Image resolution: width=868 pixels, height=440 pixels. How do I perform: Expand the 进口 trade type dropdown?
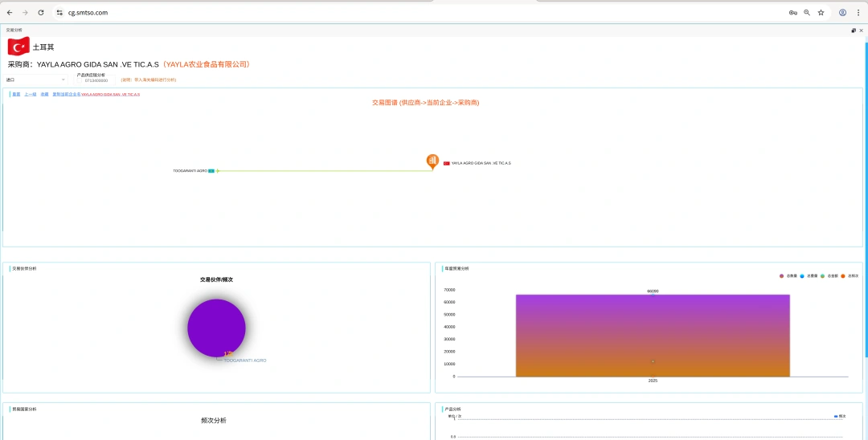(x=36, y=79)
